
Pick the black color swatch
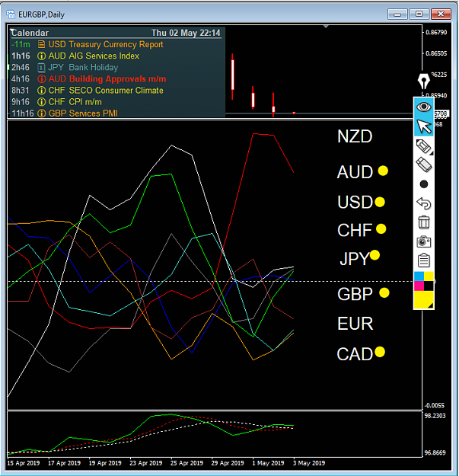pos(429,286)
